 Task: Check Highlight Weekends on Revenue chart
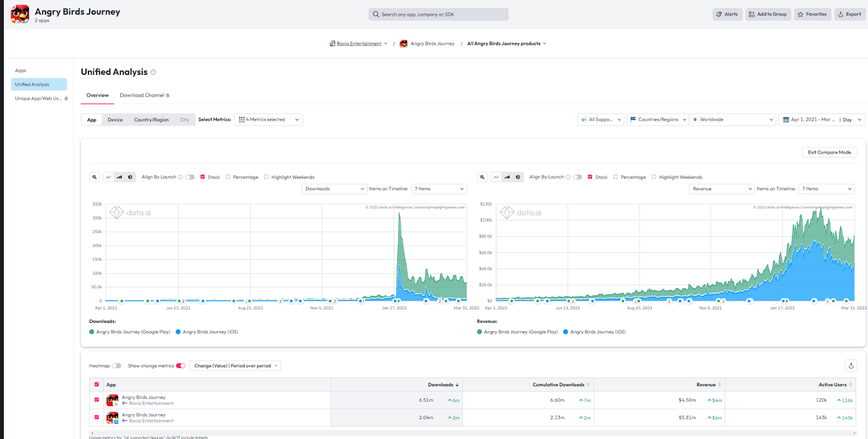654,177
